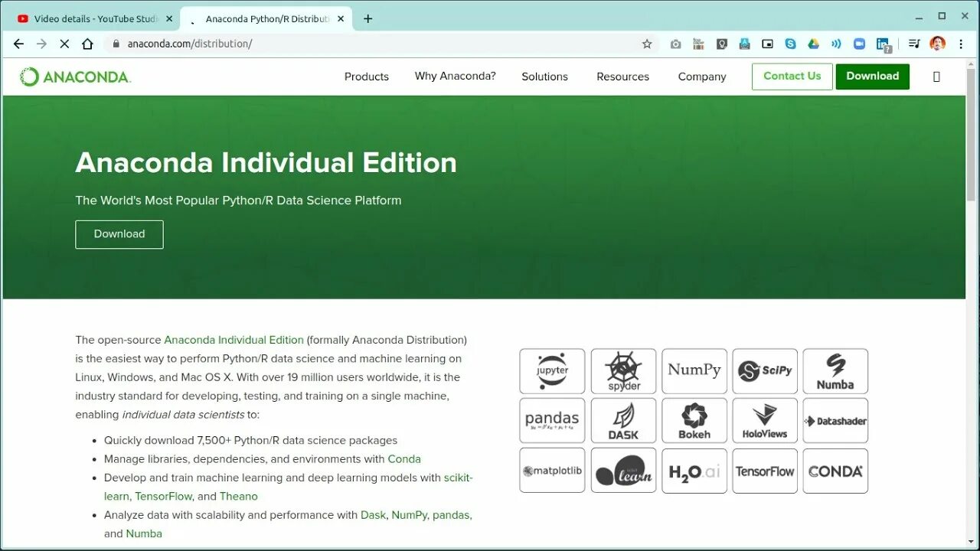Close the Anaconda Distribution tab
The image size is (980, 551).
[341, 18]
